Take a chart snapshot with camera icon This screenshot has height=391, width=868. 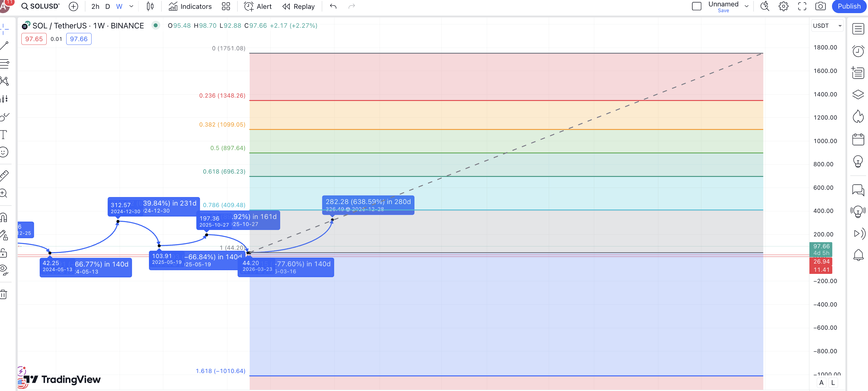(x=820, y=6)
